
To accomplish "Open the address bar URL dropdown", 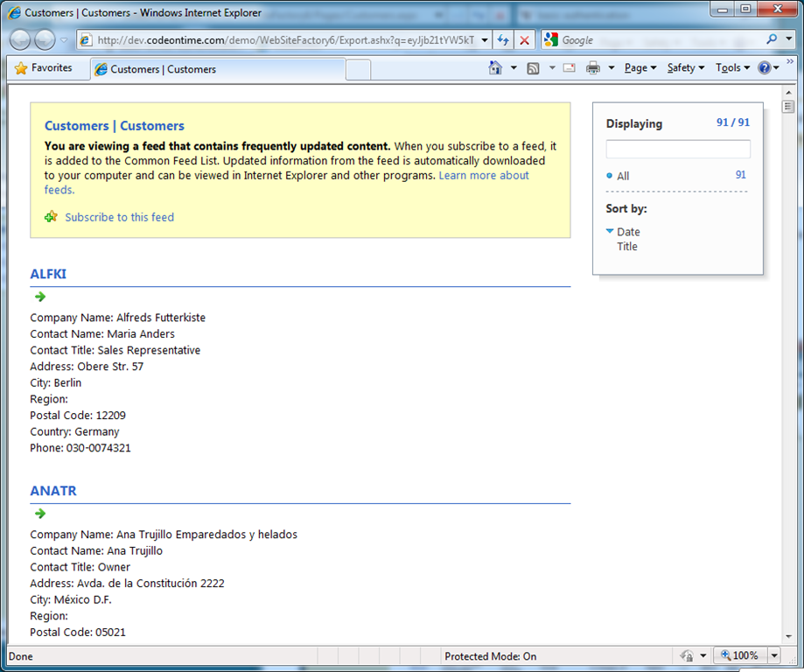I will click(485, 40).
